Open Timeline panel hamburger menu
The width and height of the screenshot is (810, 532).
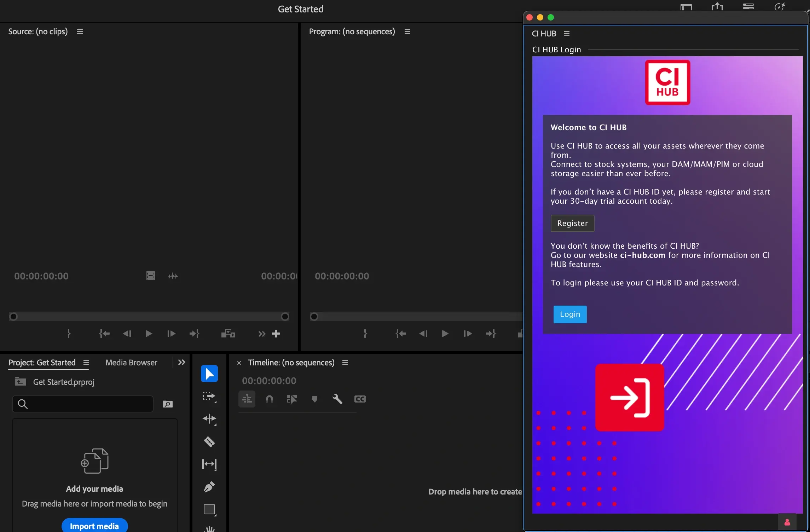[345, 363]
